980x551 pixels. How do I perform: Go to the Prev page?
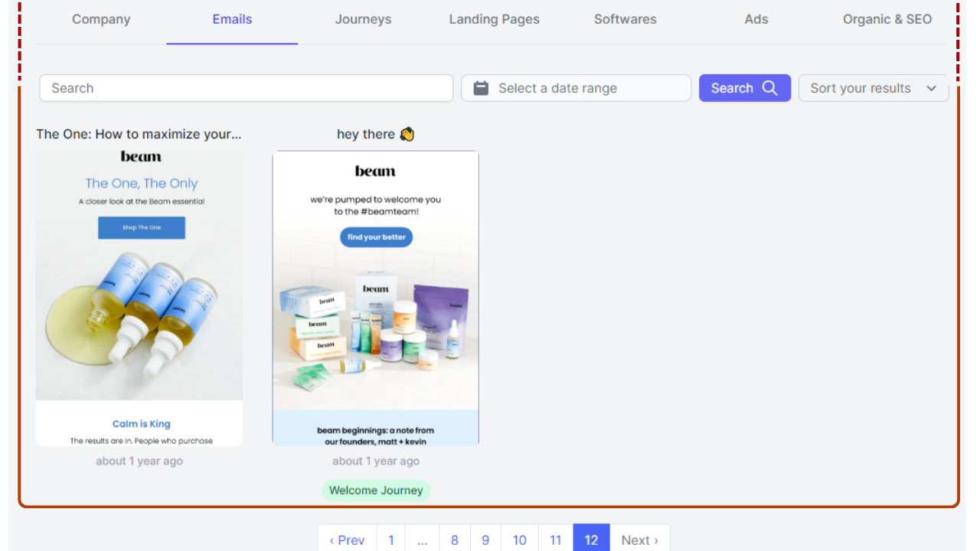tap(347, 540)
